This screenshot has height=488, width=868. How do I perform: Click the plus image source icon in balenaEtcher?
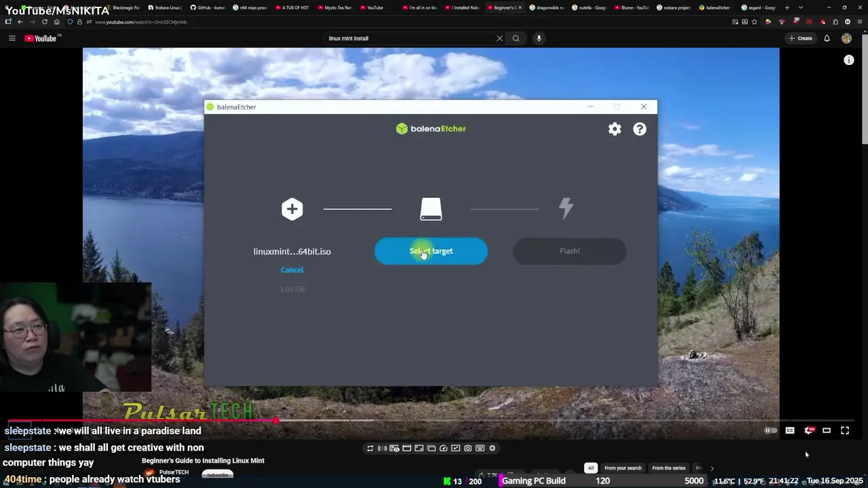click(292, 209)
